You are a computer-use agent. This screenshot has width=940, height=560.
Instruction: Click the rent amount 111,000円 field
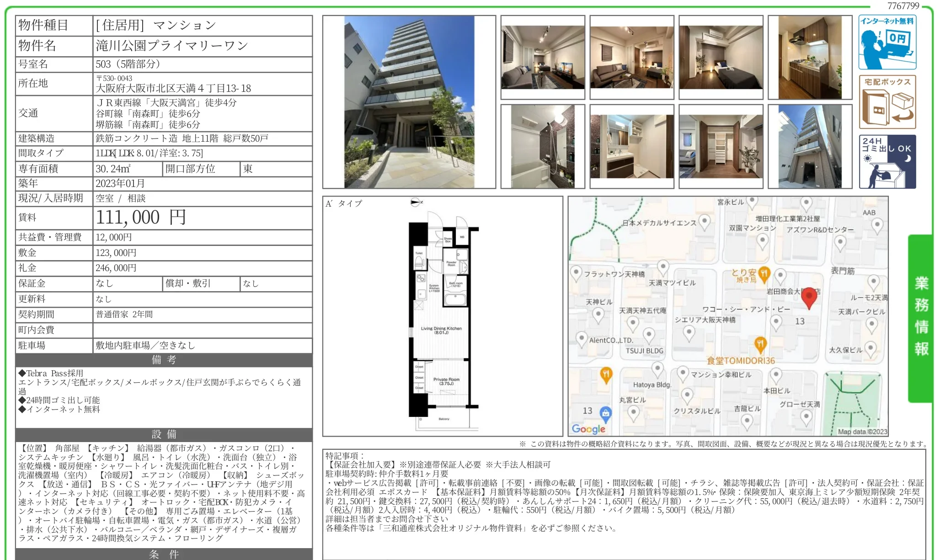(142, 218)
